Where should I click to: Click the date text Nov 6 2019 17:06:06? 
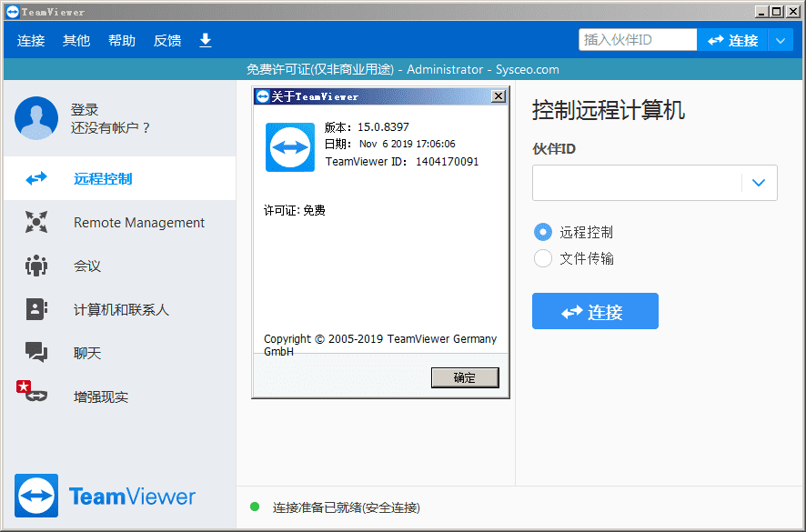pyautogui.click(x=408, y=144)
